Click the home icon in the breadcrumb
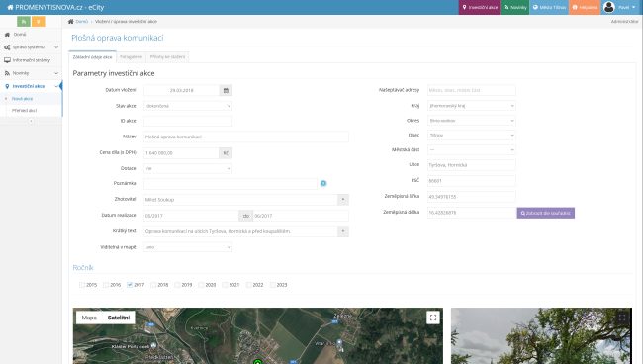 coord(71,22)
